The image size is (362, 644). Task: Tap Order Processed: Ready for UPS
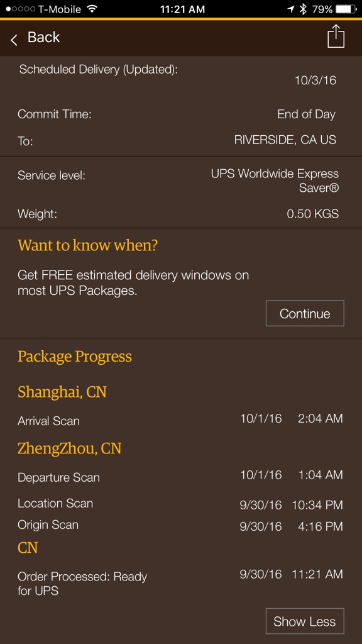(x=82, y=584)
